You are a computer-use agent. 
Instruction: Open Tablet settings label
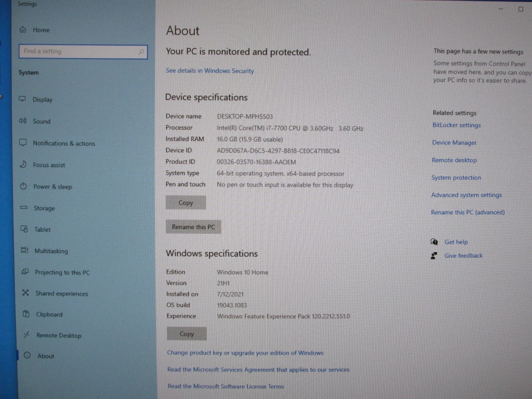[43, 230]
